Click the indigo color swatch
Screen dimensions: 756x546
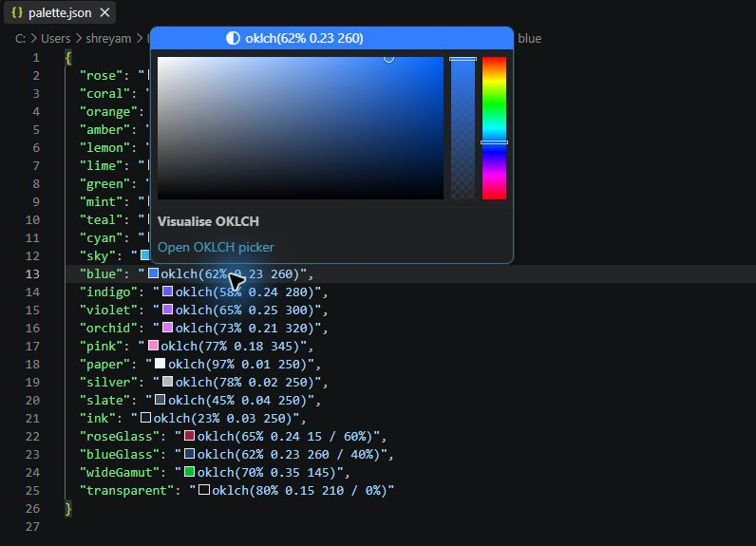click(x=168, y=292)
